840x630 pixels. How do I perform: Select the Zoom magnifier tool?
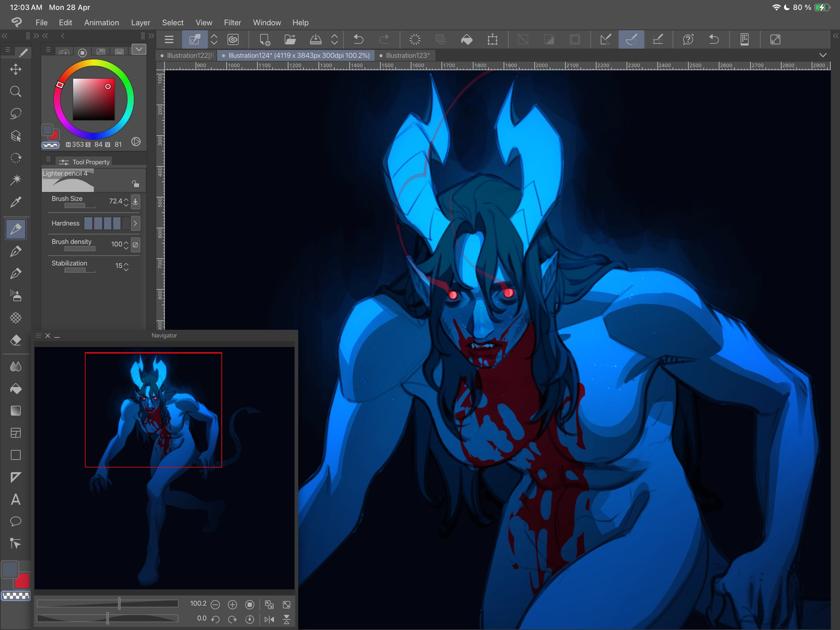click(x=16, y=92)
